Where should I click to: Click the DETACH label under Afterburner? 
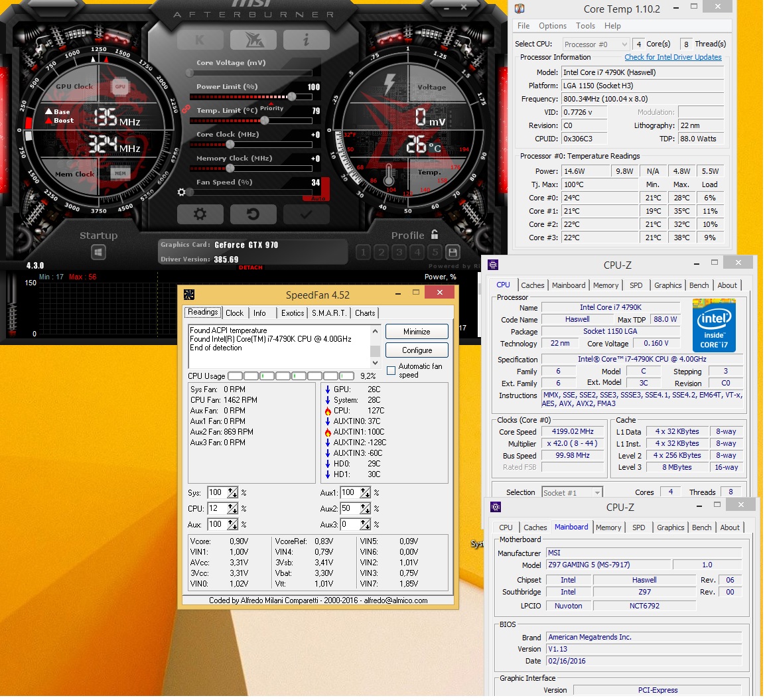(x=251, y=267)
